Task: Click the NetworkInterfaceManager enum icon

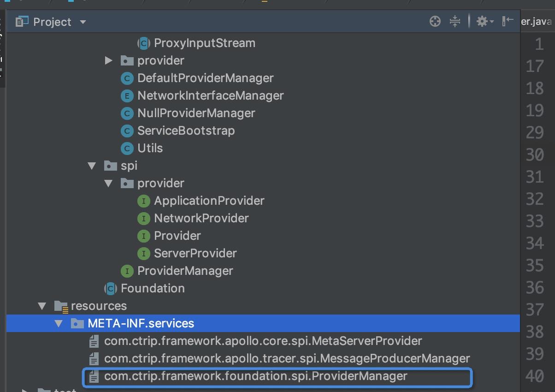Action: point(127,96)
